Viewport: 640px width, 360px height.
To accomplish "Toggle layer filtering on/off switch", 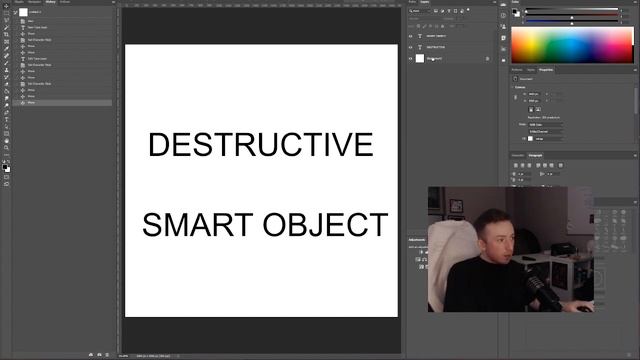I will (x=468, y=10).
